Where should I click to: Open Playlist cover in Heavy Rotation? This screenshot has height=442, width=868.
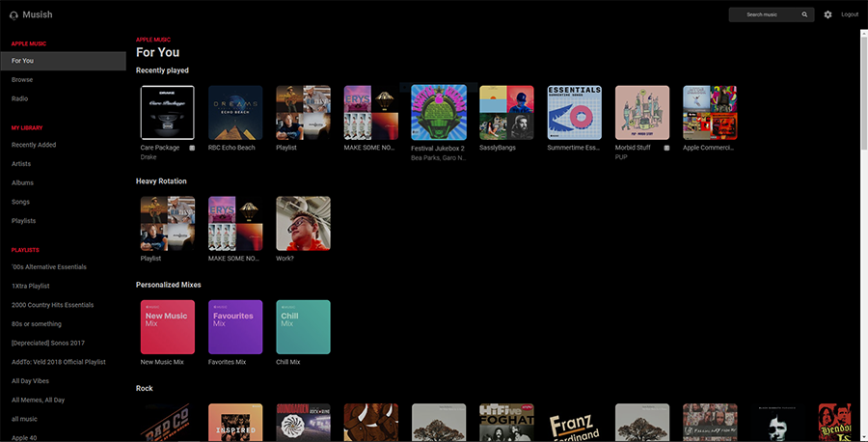pyautogui.click(x=167, y=223)
